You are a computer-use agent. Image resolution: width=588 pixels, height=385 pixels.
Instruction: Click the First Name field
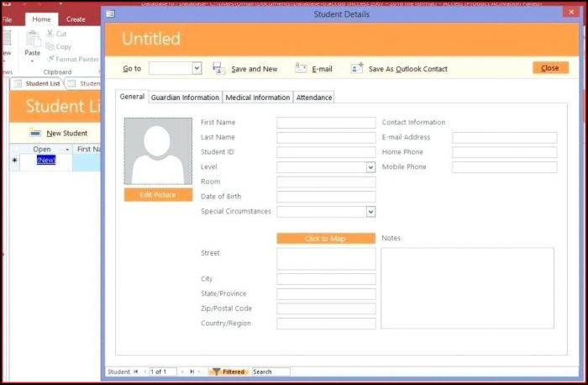pos(326,123)
